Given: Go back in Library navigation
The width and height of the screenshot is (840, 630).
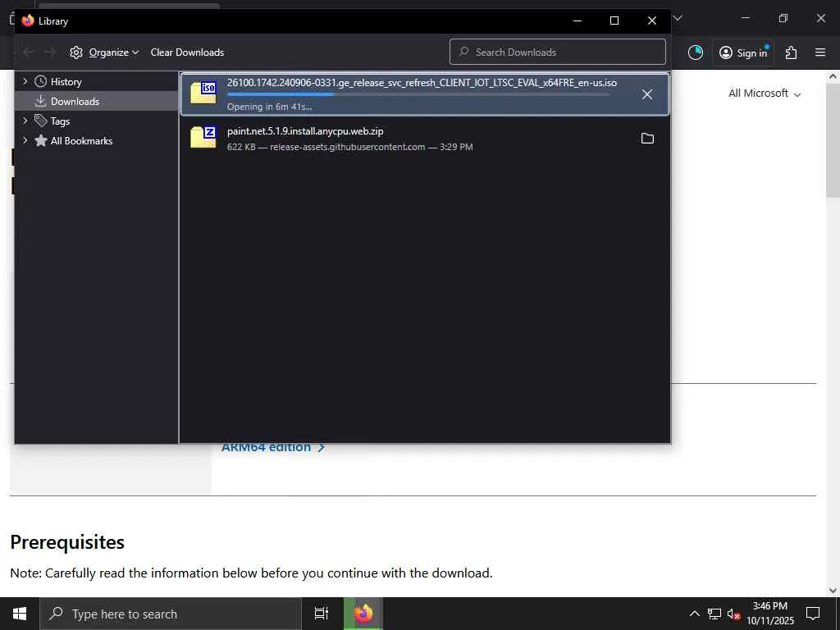Looking at the screenshot, I should (29, 52).
